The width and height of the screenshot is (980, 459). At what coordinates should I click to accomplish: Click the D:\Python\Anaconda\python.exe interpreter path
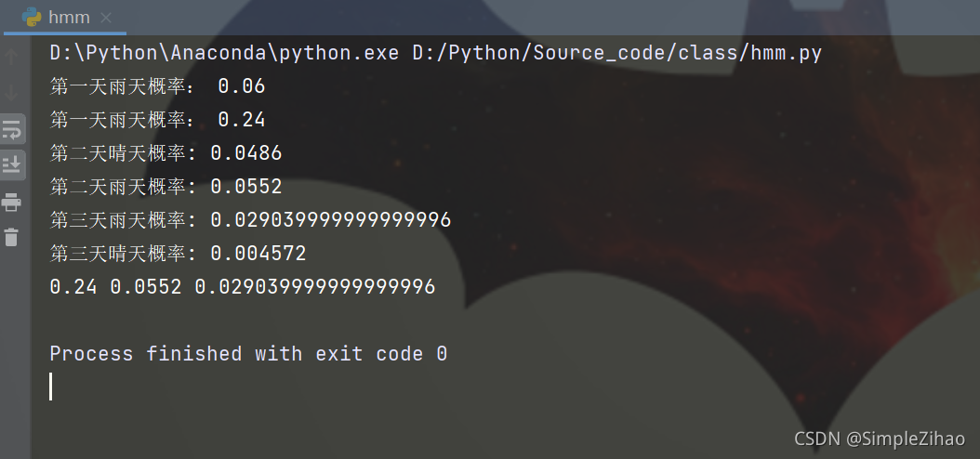pyautogui.click(x=224, y=53)
